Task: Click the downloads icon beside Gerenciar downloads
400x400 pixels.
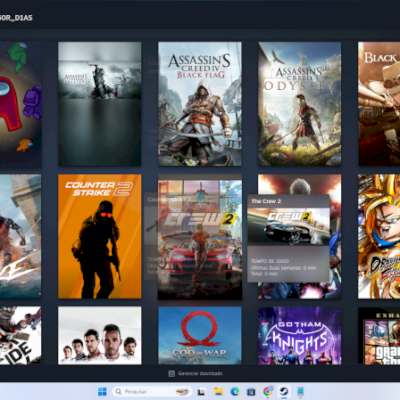Action: click(x=171, y=373)
